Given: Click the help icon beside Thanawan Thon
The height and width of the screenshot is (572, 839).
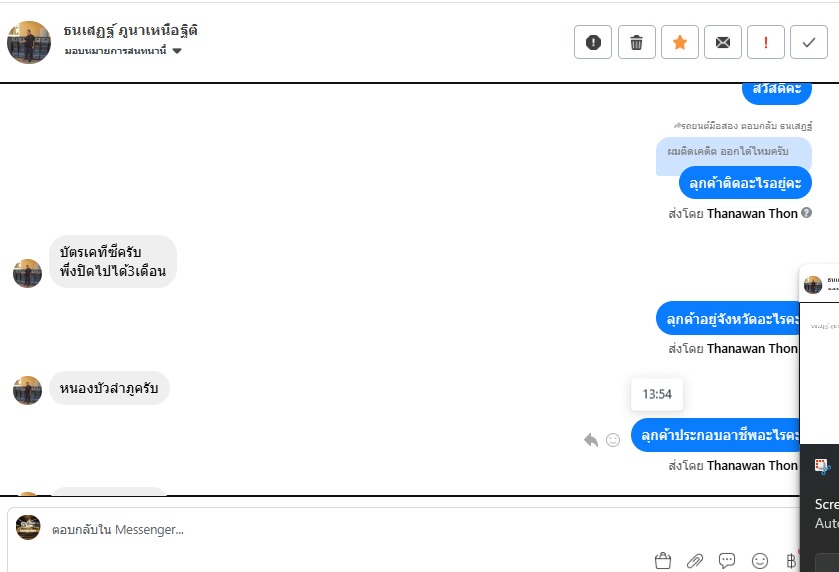Looking at the screenshot, I should tap(806, 213).
